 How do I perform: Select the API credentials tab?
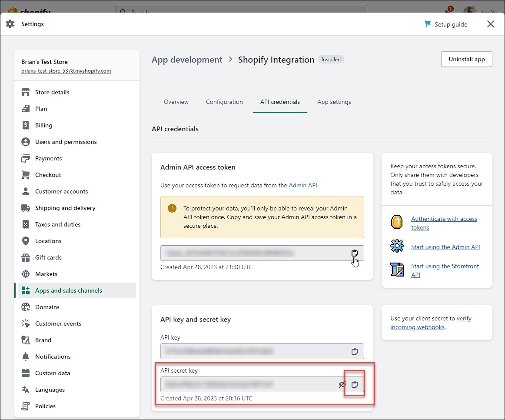click(280, 102)
